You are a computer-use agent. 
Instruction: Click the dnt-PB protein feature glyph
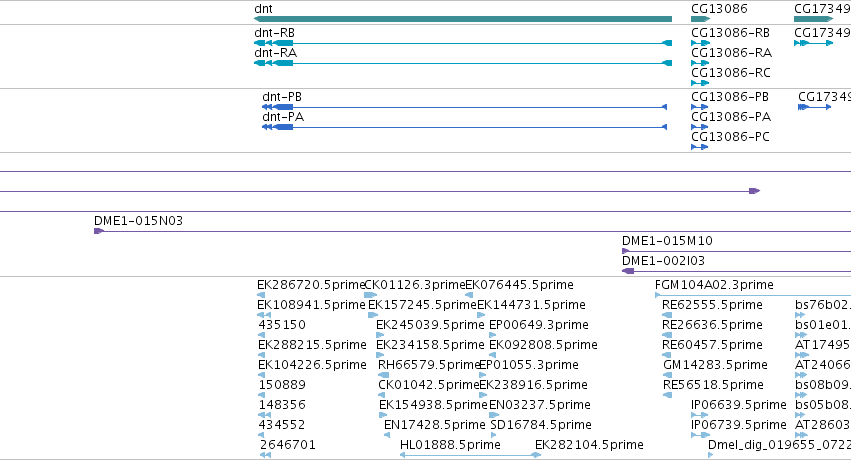[x=465, y=107]
